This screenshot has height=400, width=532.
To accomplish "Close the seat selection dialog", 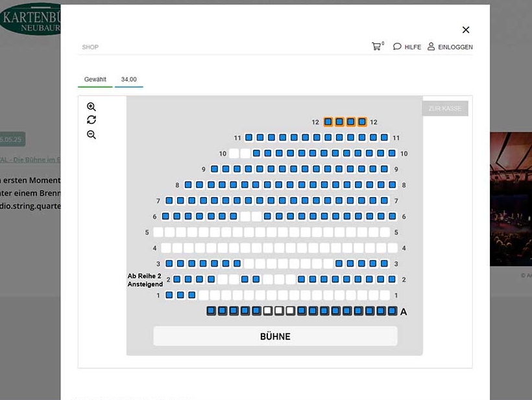I will pos(465,30).
